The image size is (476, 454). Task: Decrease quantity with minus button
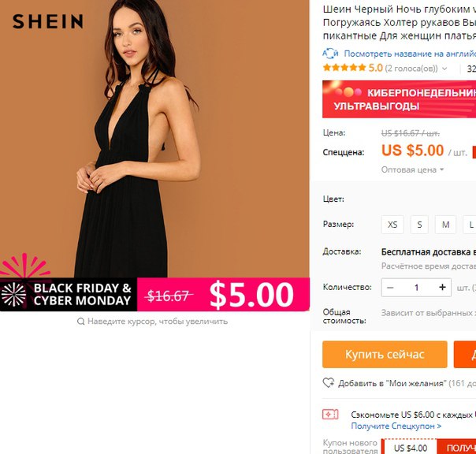click(390, 287)
